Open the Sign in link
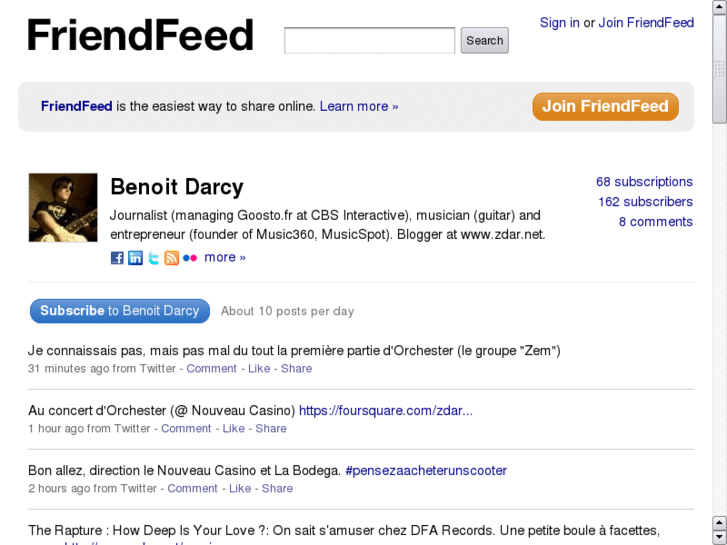Image resolution: width=727 pixels, height=545 pixels. click(x=559, y=23)
